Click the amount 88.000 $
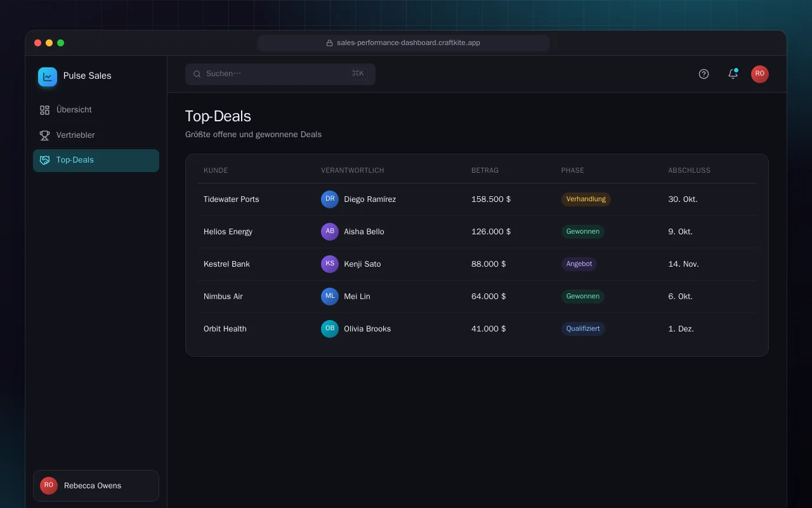812x508 pixels. pos(488,264)
